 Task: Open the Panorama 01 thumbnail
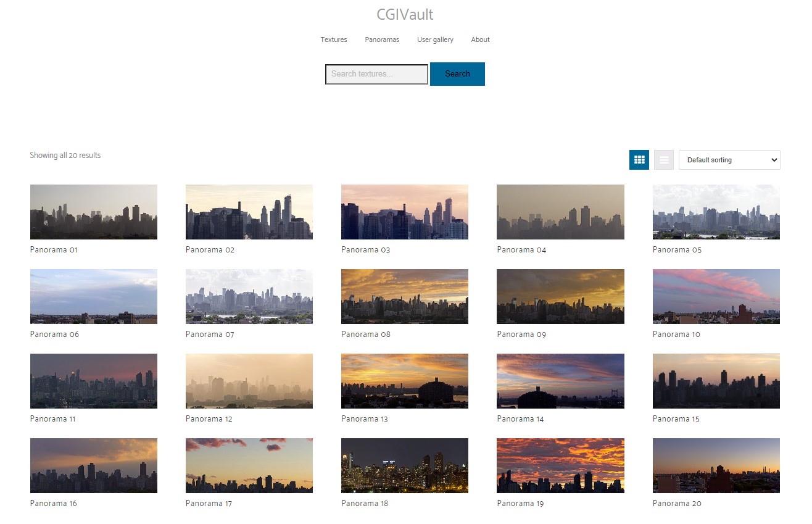click(x=94, y=212)
